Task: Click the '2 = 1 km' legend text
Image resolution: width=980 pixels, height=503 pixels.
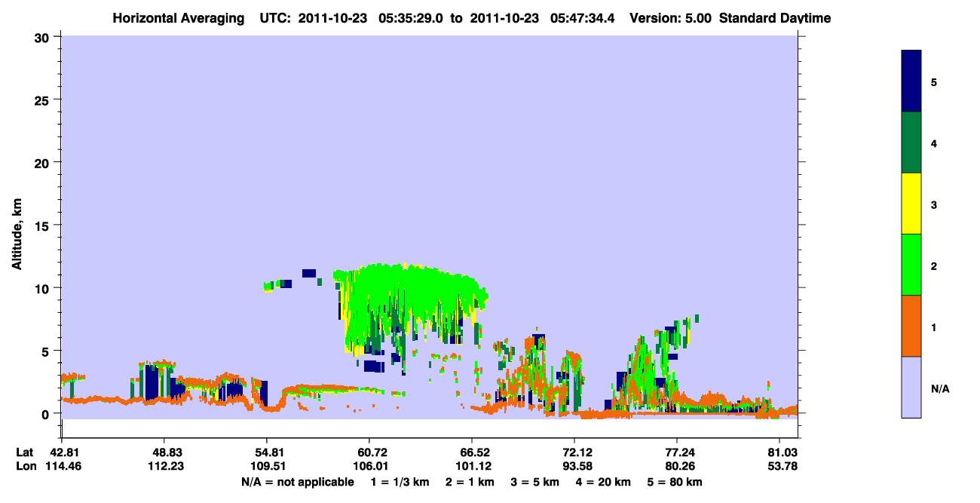Action: [x=470, y=481]
